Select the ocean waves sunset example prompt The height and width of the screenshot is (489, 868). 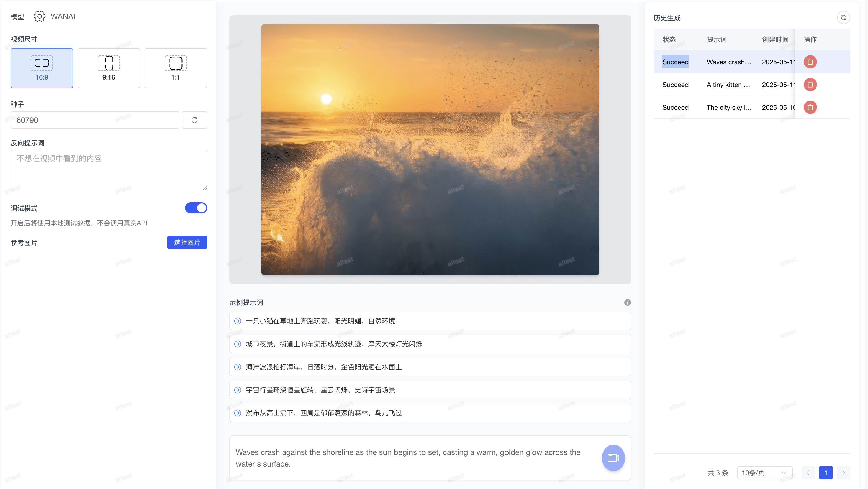pos(430,367)
